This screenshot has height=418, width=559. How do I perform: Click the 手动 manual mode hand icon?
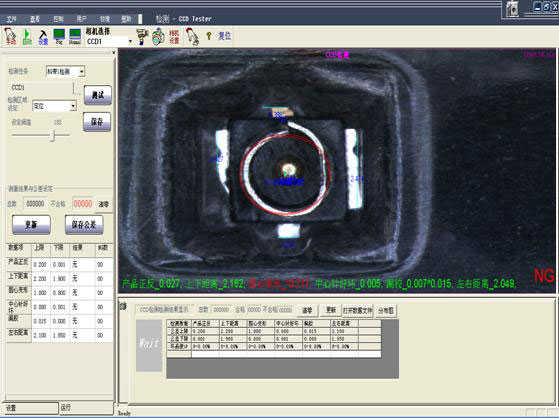tap(10, 36)
